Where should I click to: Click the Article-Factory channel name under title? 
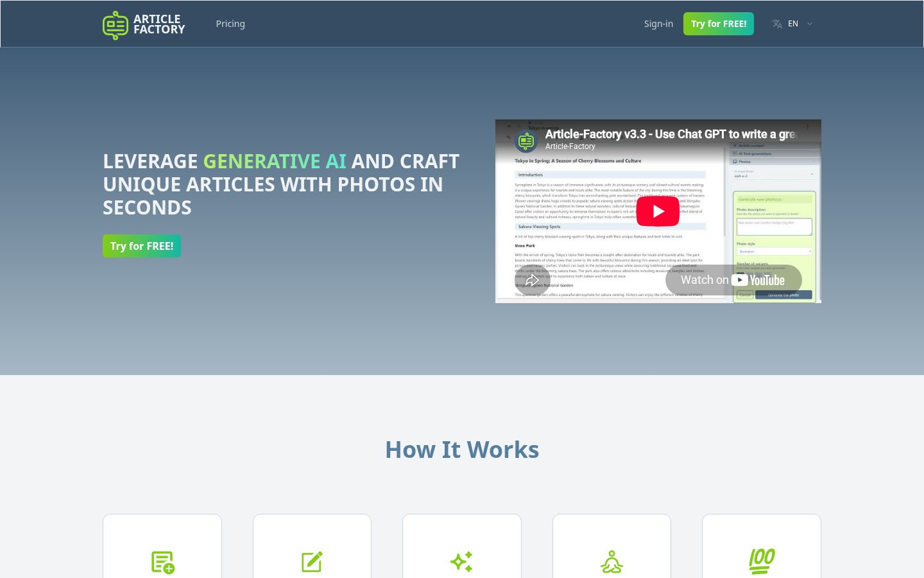click(x=570, y=146)
